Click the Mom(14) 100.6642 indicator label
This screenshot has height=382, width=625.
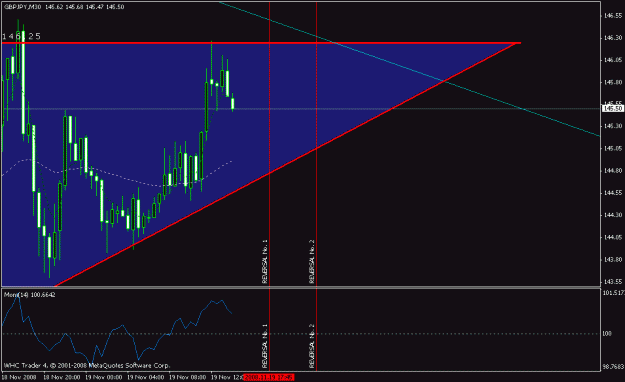(x=29, y=295)
